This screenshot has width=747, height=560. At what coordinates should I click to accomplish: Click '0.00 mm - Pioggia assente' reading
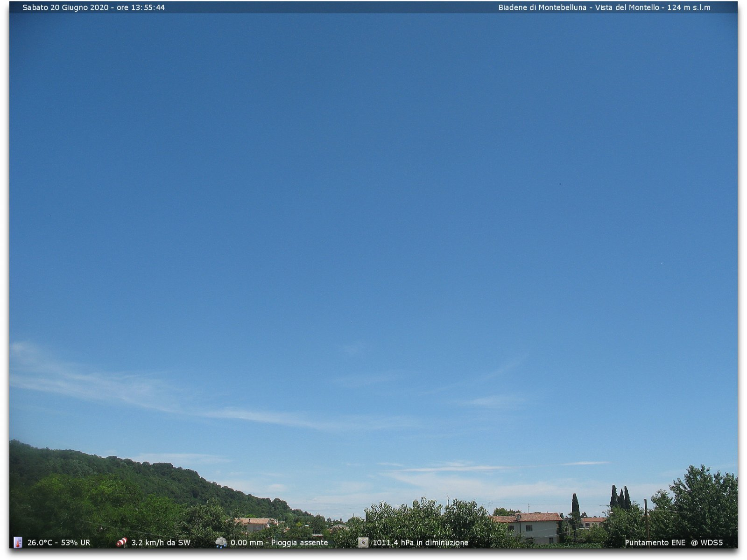(x=279, y=543)
